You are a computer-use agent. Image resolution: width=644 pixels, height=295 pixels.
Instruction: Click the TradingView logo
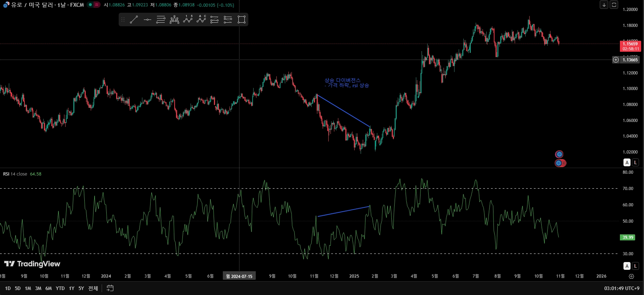coord(32,264)
